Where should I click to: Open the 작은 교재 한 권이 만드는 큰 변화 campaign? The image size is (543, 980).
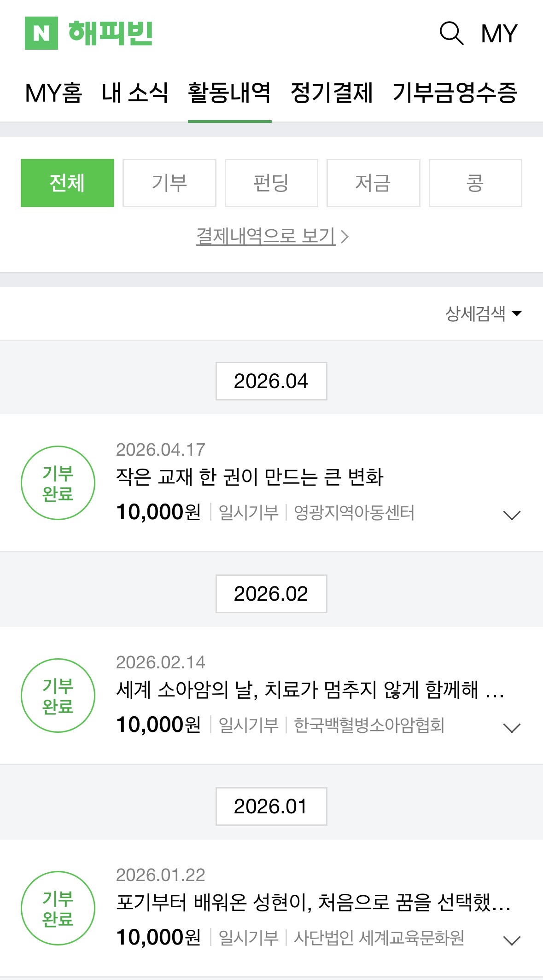click(x=250, y=477)
